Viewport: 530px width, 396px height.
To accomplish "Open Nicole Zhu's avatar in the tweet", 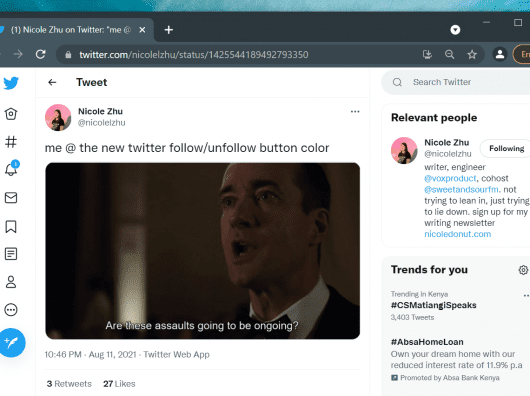I will click(58, 117).
